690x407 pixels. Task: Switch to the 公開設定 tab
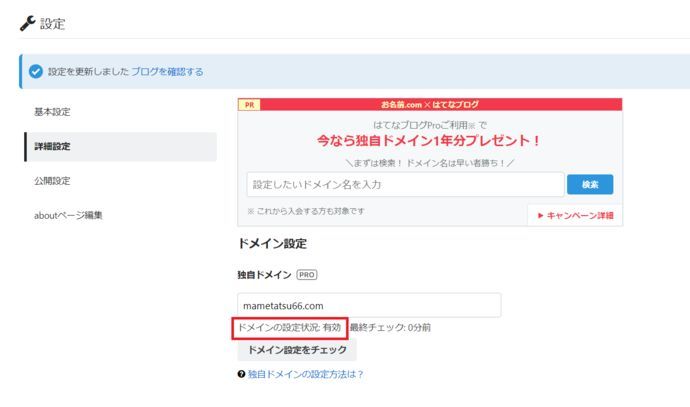point(52,181)
